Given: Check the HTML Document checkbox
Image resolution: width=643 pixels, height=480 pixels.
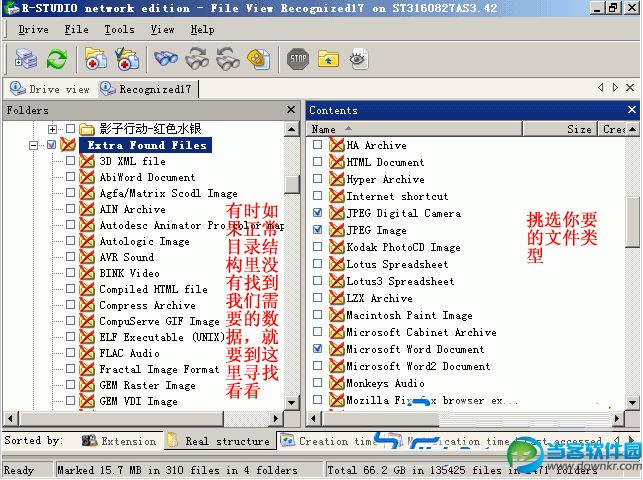Looking at the screenshot, I should click(x=317, y=162).
